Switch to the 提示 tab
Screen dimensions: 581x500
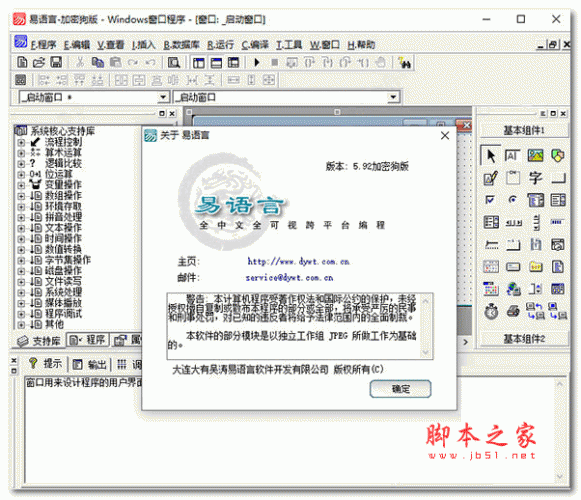point(45,364)
